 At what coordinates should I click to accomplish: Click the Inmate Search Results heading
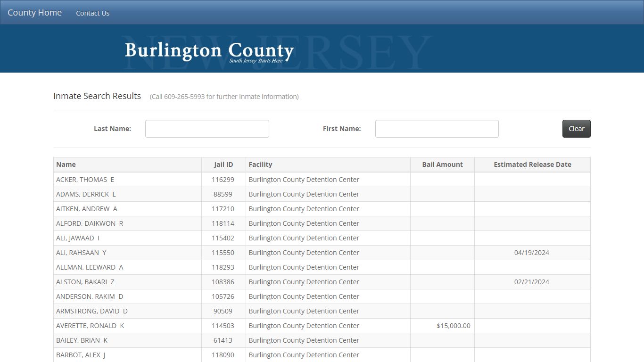point(97,96)
